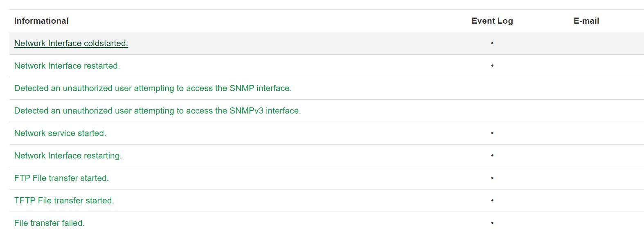Open FTP File transfer started event

[61, 178]
